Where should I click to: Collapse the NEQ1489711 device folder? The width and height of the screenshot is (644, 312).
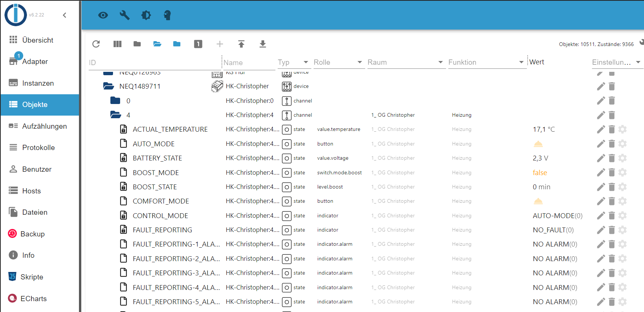coord(109,86)
